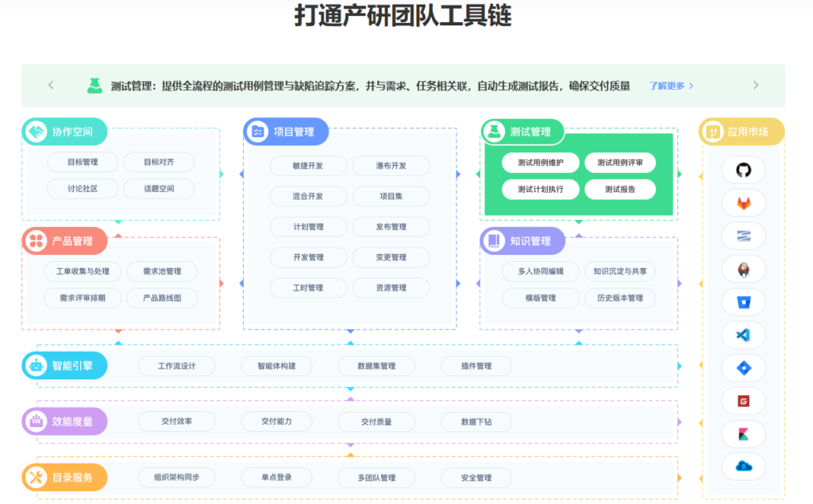Select the 协作空间 module label
Viewport: 813px width, 504px height.
pyautogui.click(x=72, y=133)
